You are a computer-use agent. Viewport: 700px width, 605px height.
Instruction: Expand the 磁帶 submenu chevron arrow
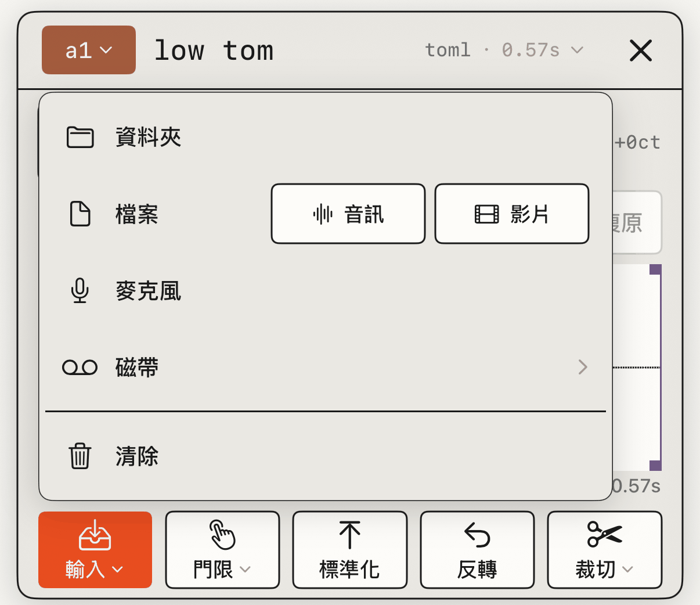[x=583, y=367]
